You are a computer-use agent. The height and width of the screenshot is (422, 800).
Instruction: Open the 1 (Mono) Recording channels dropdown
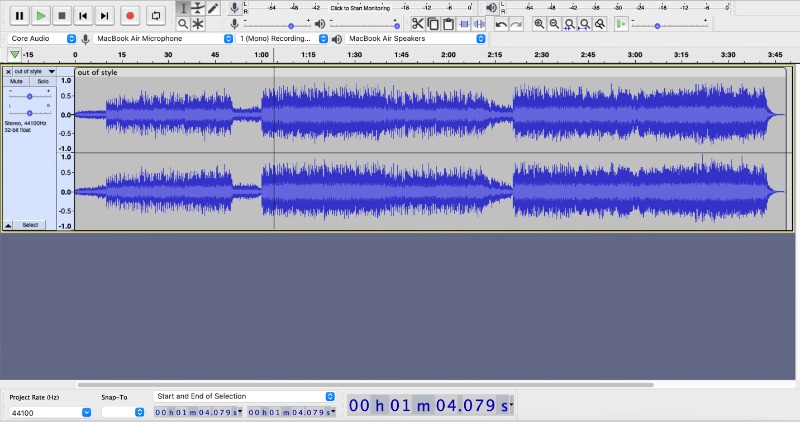tap(282, 39)
